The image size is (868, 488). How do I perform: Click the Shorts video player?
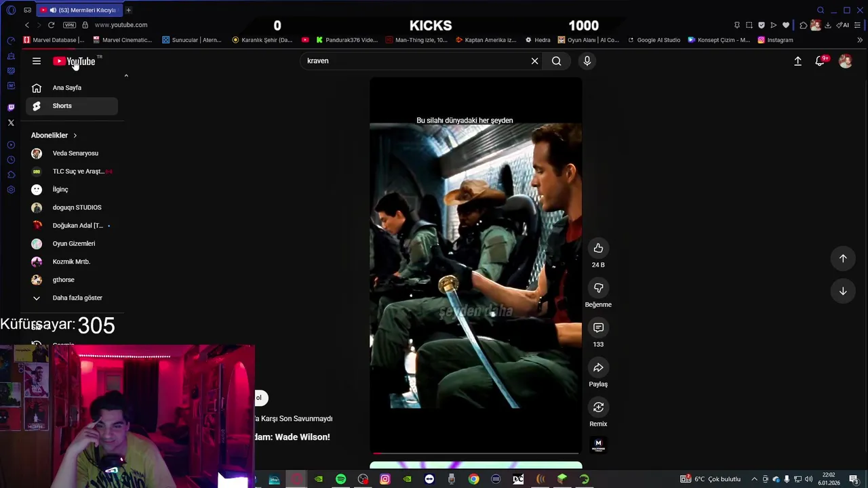coord(476,265)
